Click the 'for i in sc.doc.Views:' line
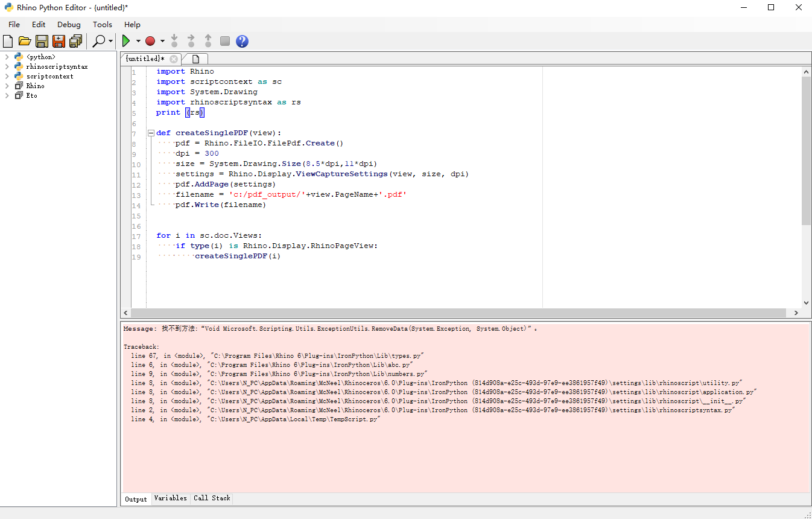 (x=209, y=235)
